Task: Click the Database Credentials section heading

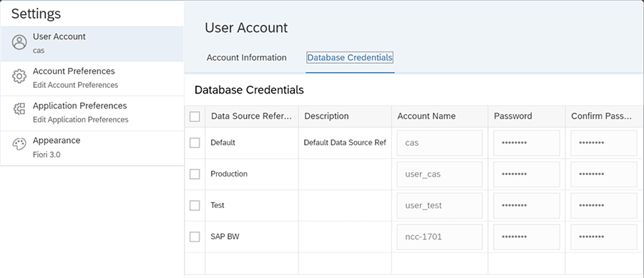Action: 249,90
